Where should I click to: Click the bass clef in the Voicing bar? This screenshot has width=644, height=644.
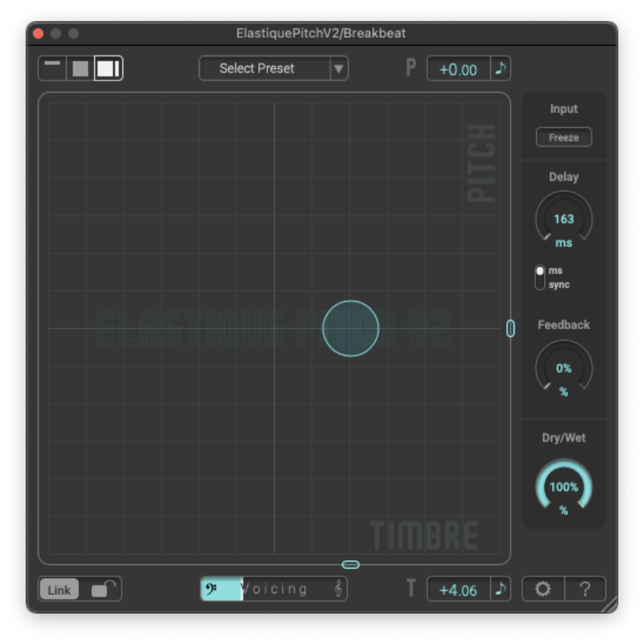tap(211, 589)
